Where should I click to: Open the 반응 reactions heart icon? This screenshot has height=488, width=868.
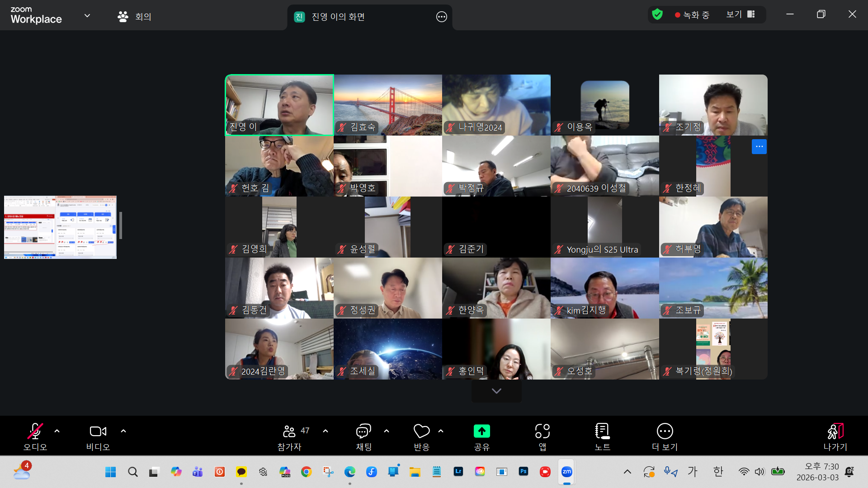(421, 432)
